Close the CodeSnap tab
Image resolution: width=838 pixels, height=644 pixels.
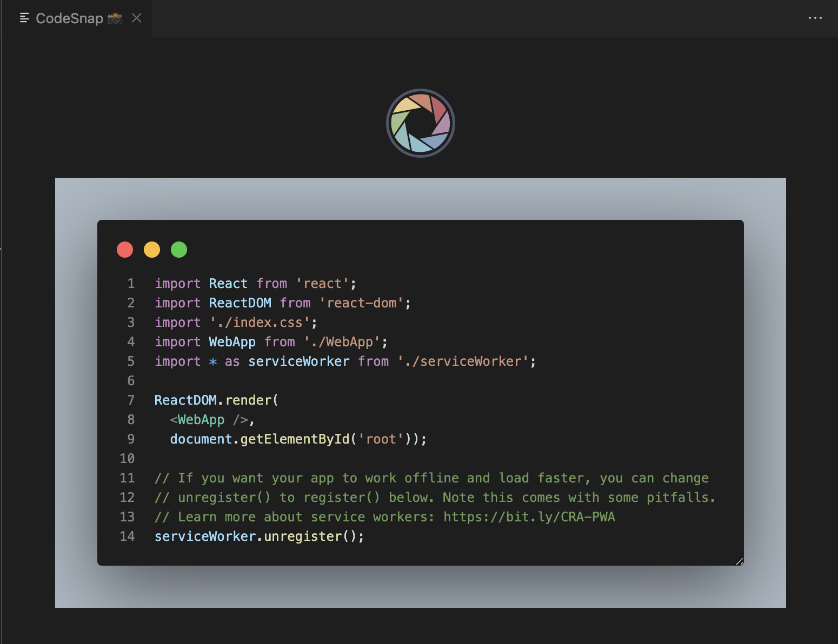click(137, 18)
